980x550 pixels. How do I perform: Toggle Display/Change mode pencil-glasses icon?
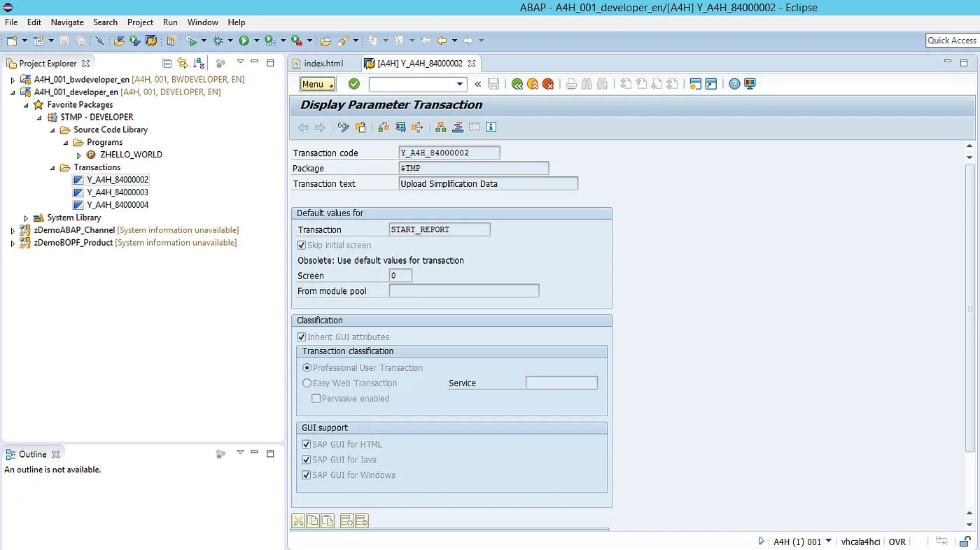point(344,127)
